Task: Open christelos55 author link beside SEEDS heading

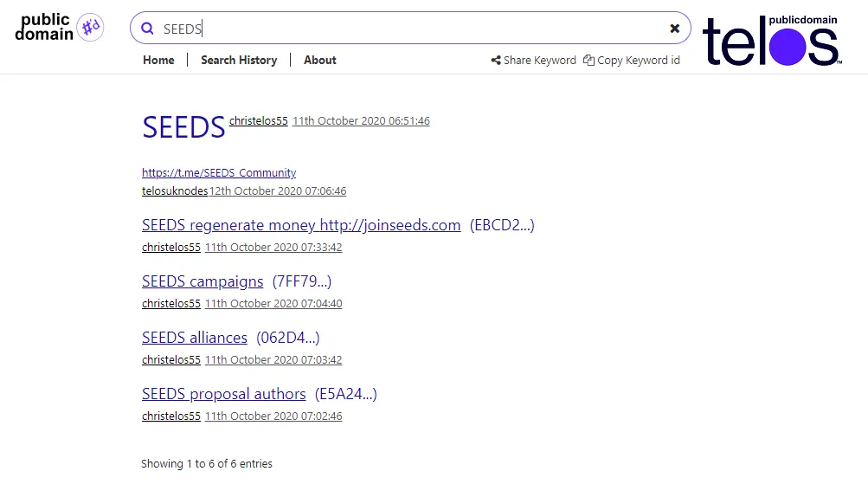Action: click(x=259, y=120)
